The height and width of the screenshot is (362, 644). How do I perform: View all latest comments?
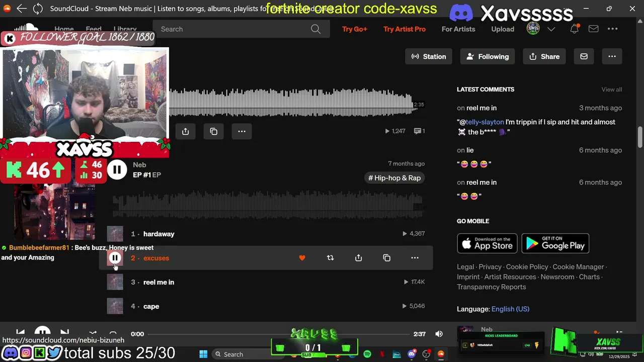(x=612, y=89)
